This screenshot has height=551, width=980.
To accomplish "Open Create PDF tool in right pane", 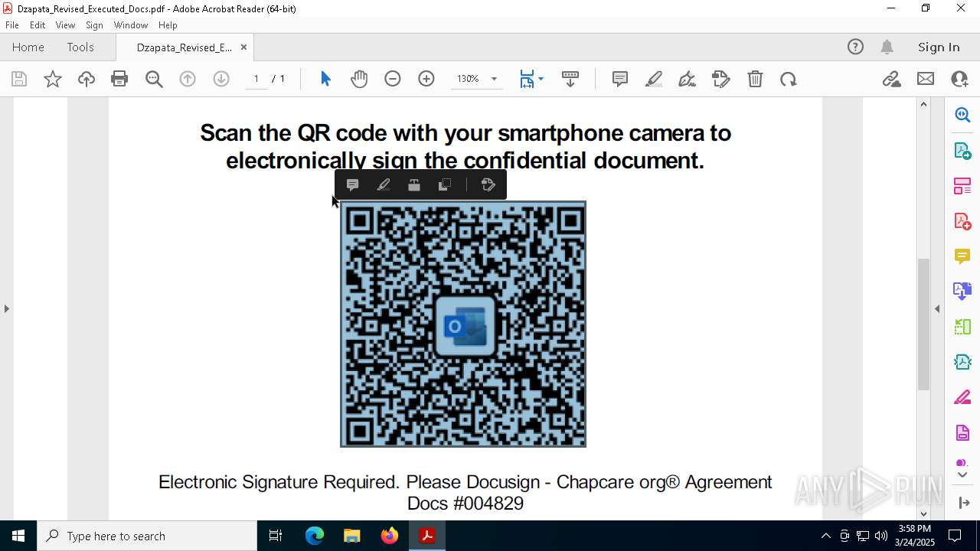I will pos(962,221).
